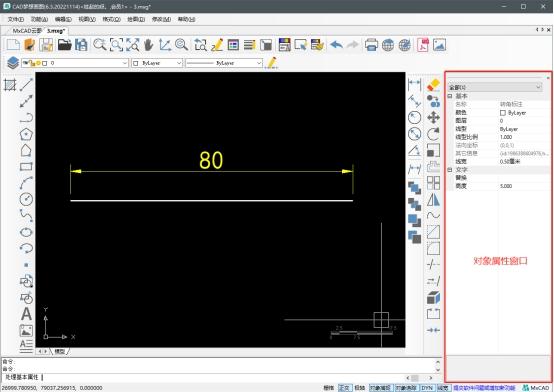Screen dimensions: 554x392
Task: Activate the Pan hand tool
Action: click(148, 45)
